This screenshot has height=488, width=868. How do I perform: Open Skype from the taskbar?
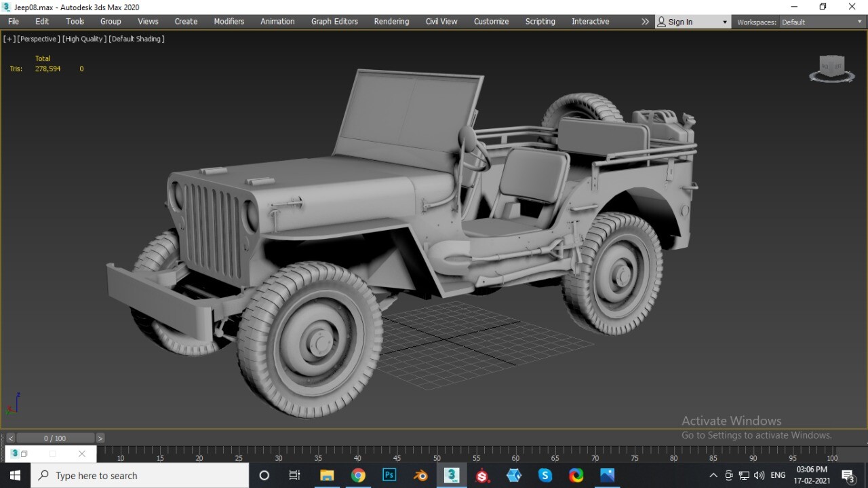point(545,475)
